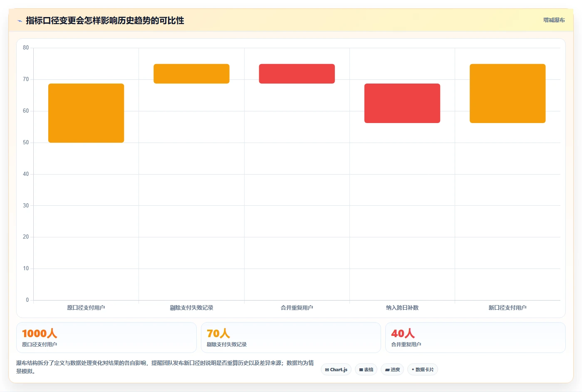The height and width of the screenshot is (392, 582).
Task: Click the orange bar for 剔除支付失败记录
Action: point(191,74)
